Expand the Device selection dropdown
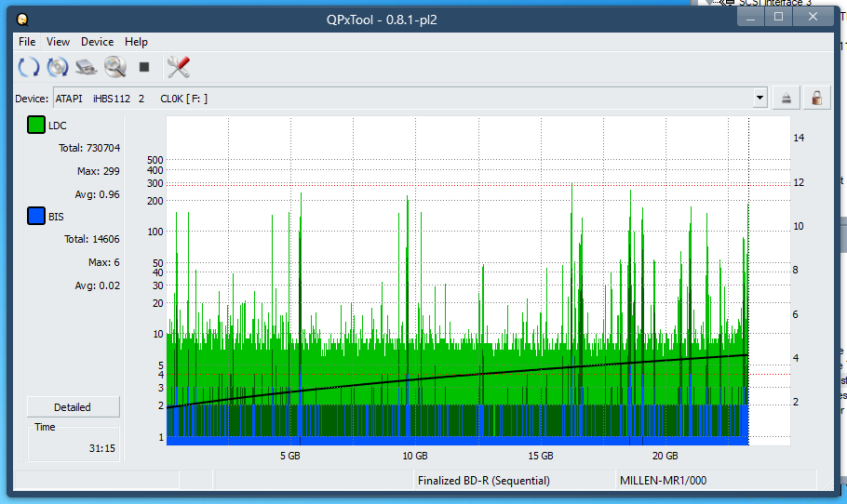The image size is (847, 504). (760, 98)
